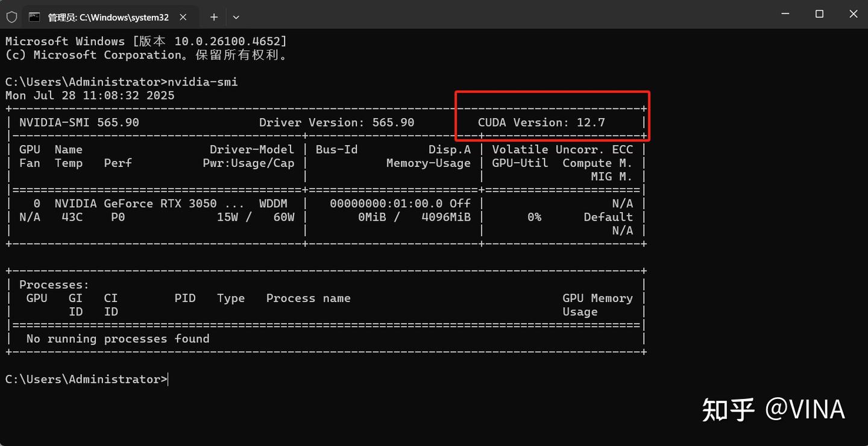Click the typed nvidia-smi command

tap(203, 81)
